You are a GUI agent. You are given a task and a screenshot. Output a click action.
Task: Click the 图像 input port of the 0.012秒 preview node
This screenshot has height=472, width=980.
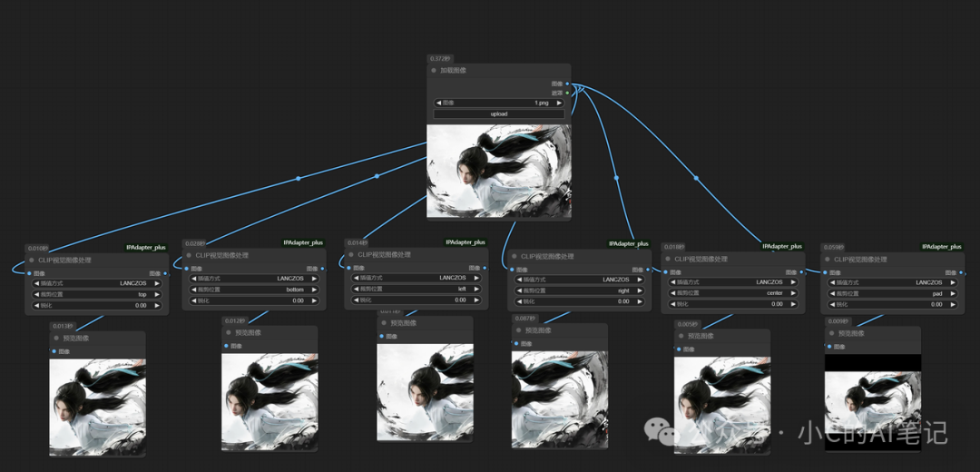pyautogui.click(x=226, y=346)
